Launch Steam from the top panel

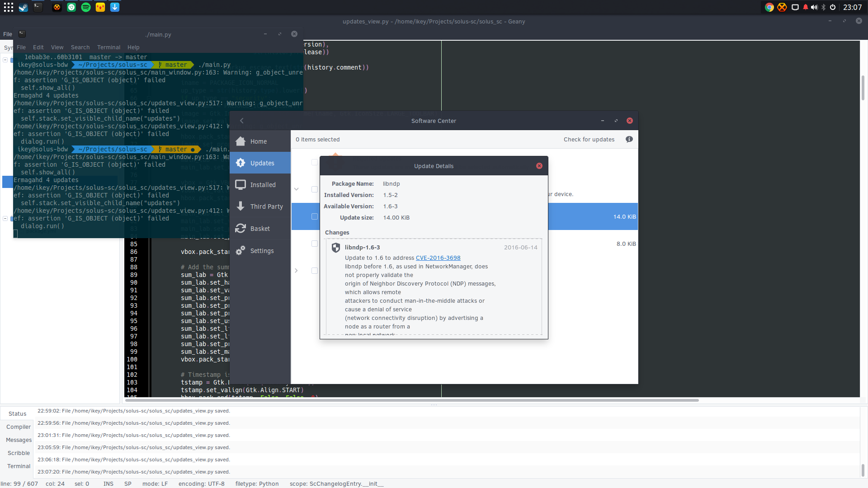point(24,7)
